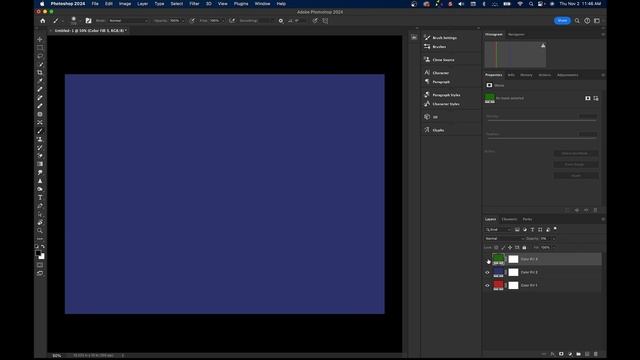This screenshot has height=360, width=640.
Task: Open the 3D panel
Action: pyautogui.click(x=431, y=117)
